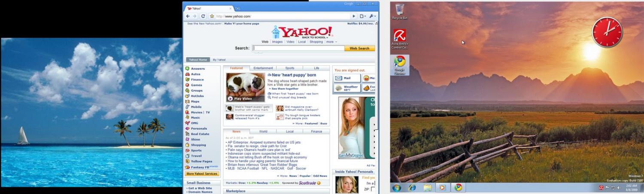Image resolution: width=644 pixels, height=194 pixels.
Task: Click the Groups sidebar icon
Action: pyautogui.click(x=187, y=90)
